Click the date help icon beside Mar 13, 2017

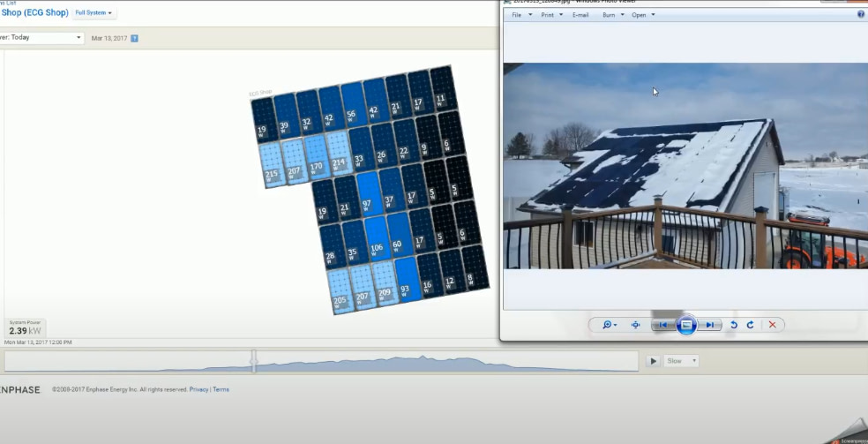[x=134, y=38]
